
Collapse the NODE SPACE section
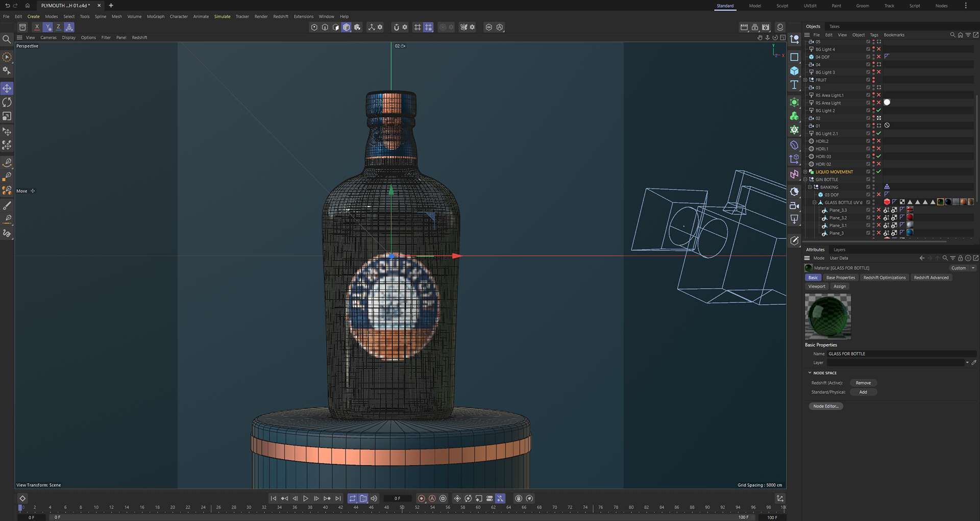click(810, 373)
